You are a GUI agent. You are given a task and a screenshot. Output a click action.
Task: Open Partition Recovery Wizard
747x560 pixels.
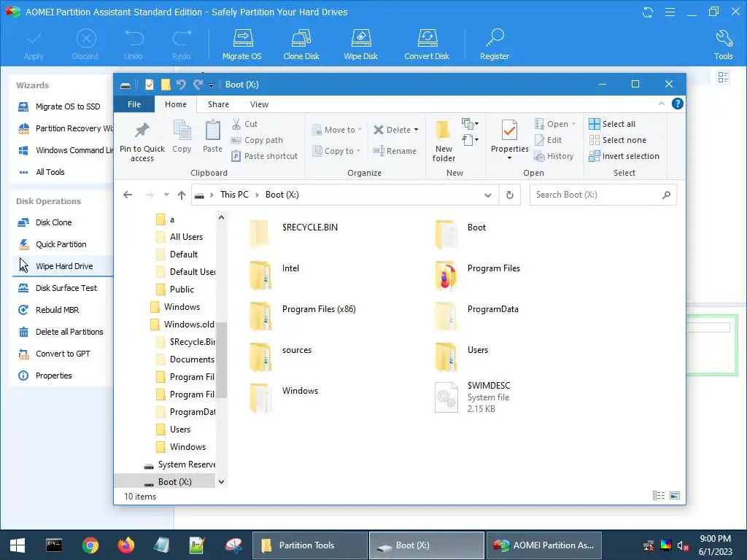click(x=65, y=128)
